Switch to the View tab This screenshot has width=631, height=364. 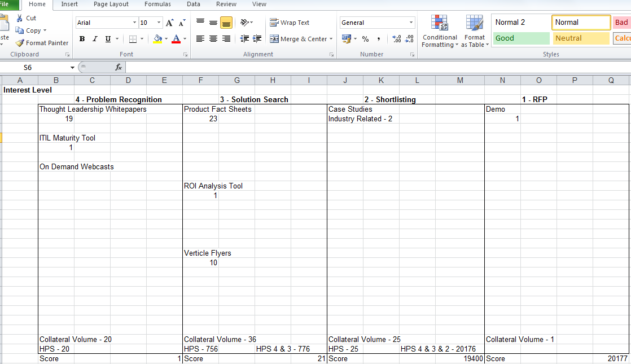click(x=259, y=4)
